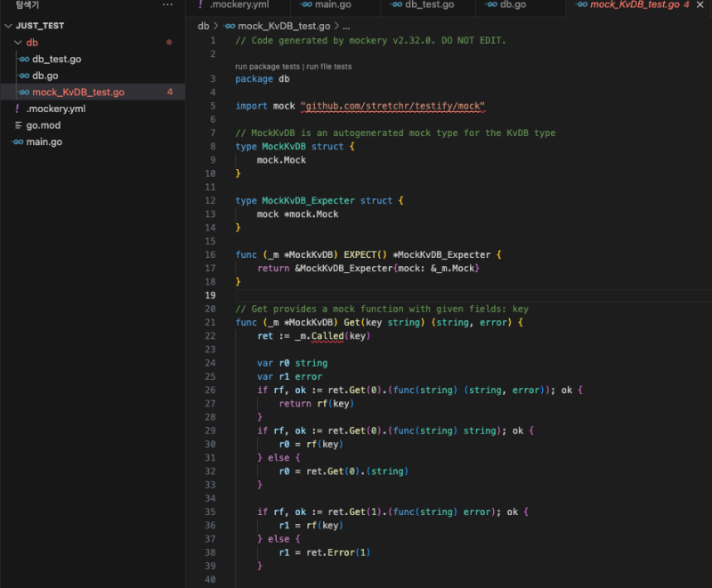
Task: Open the github.com/stretchr/testify/mock import link
Action: coord(394,106)
